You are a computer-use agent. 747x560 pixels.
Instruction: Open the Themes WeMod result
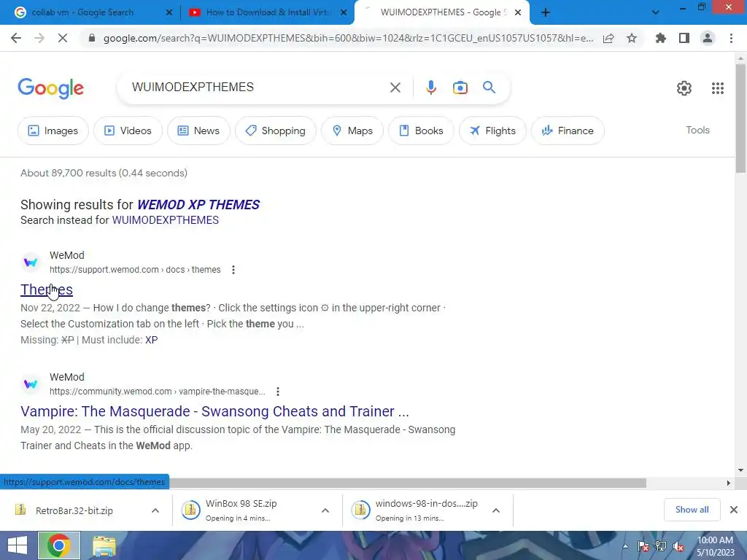47,289
